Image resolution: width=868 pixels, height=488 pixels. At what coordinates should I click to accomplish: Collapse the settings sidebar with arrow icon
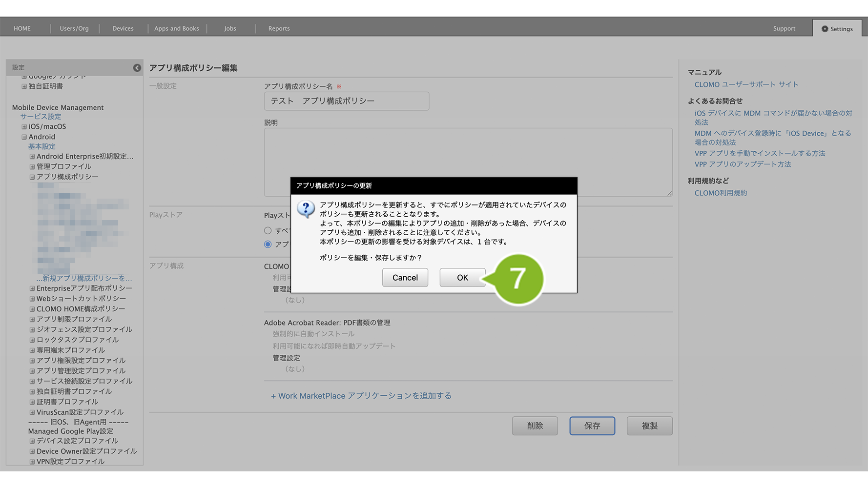click(137, 68)
